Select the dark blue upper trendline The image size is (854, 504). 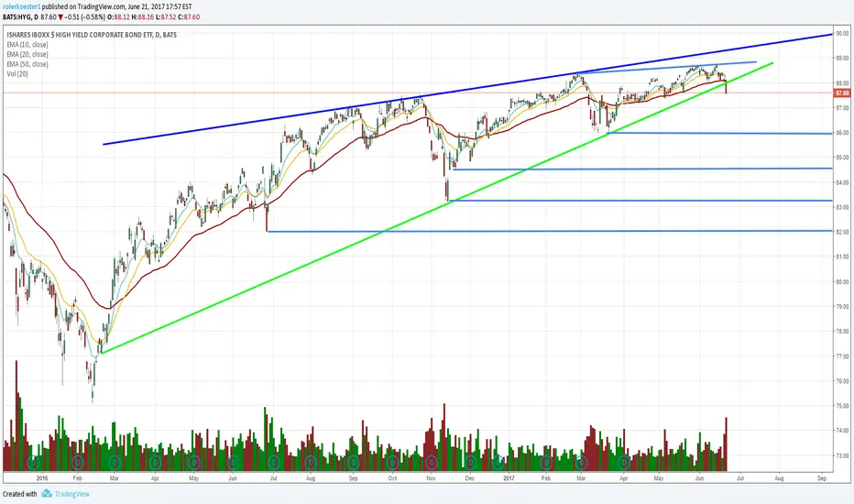(x=468, y=89)
